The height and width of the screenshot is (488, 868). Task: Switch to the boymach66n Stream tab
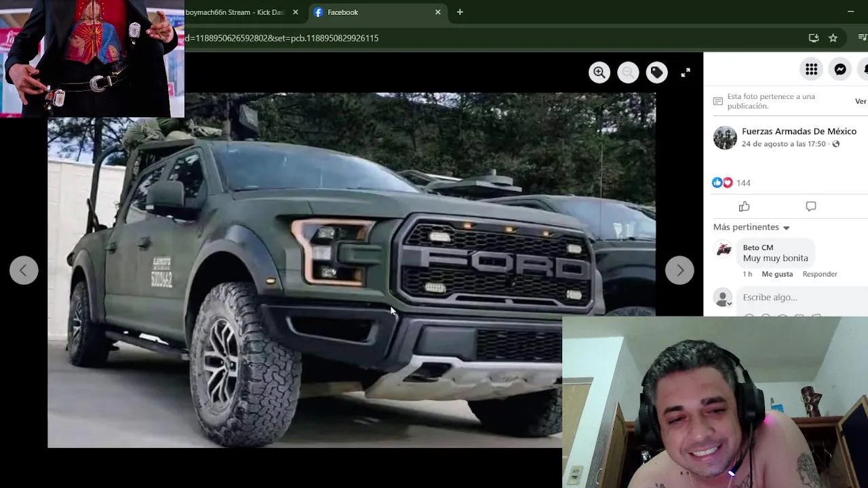235,12
